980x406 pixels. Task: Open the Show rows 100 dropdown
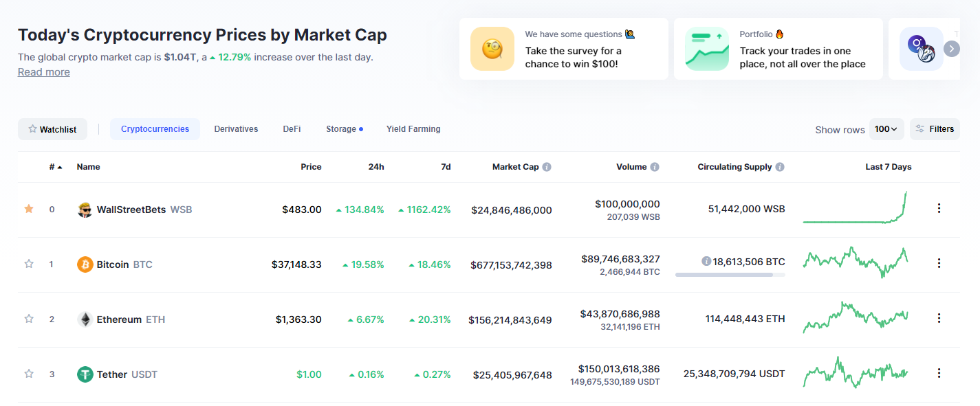click(886, 129)
